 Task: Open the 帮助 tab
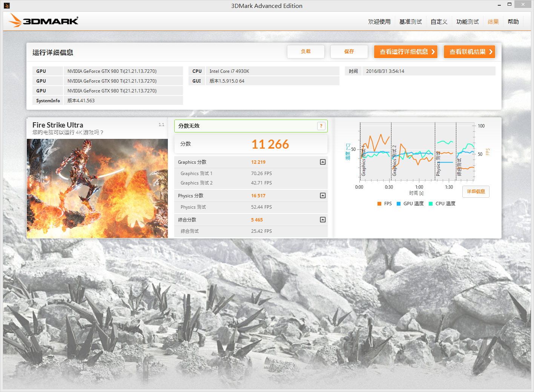tap(513, 22)
